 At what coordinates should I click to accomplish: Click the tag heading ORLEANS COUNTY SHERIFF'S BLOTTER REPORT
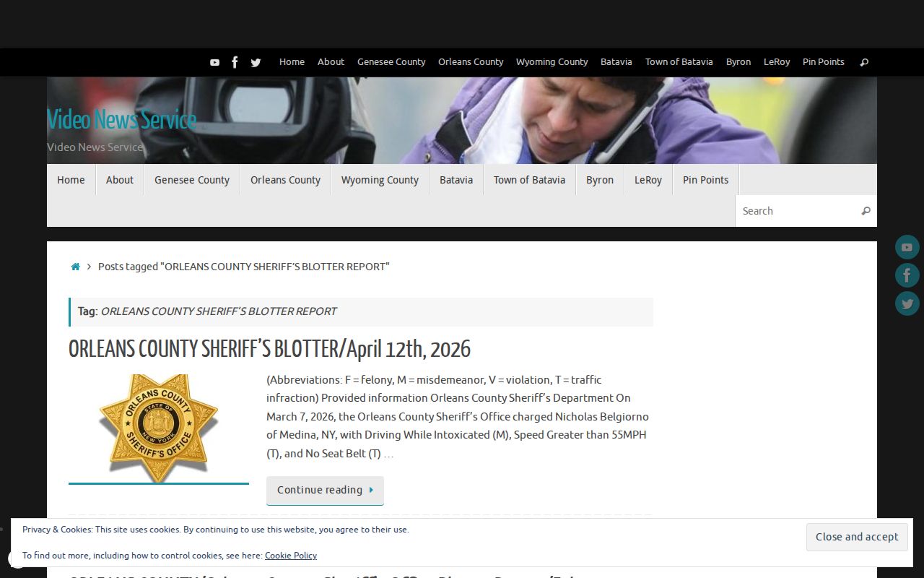tap(218, 311)
